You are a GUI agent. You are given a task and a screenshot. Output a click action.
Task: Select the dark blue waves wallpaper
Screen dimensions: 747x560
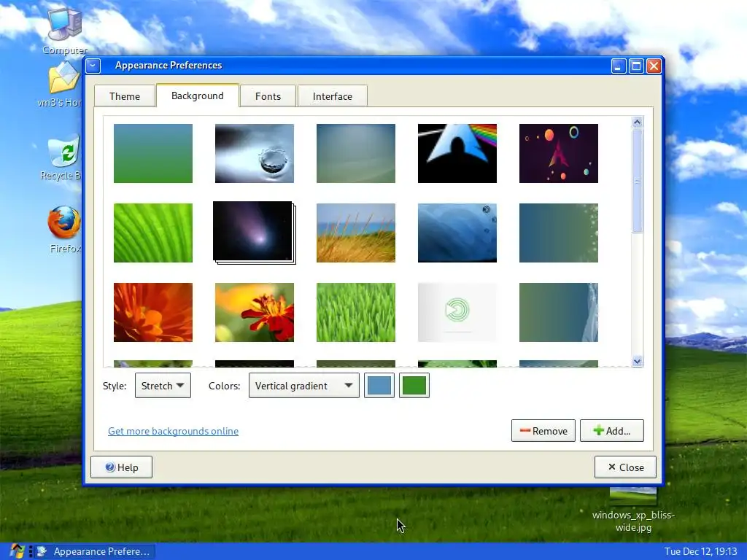tap(457, 233)
